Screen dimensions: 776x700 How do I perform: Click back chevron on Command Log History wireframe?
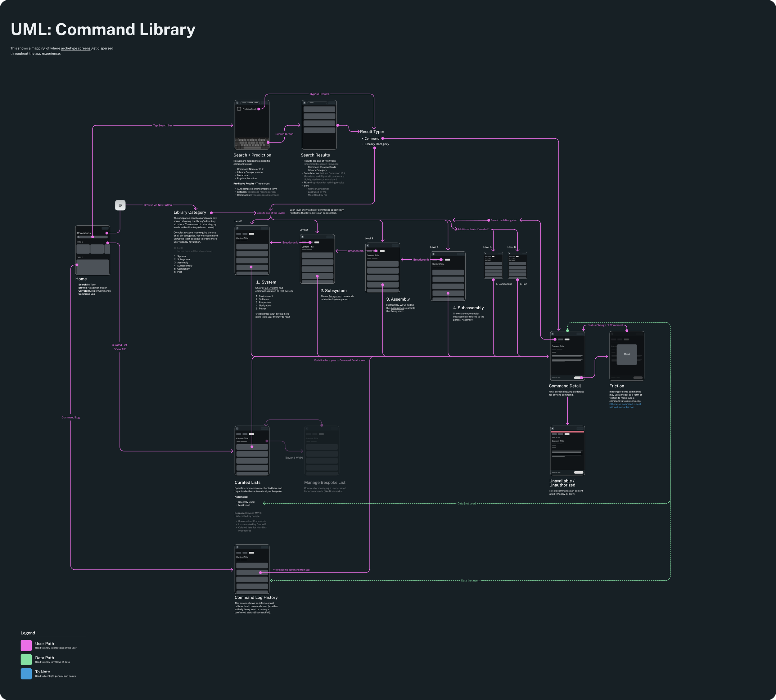[238, 548]
